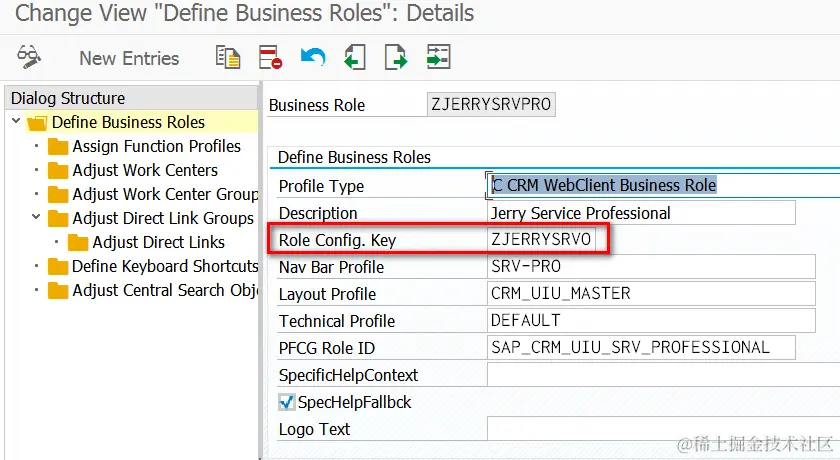Select Assign Function Profiles in tree
This screenshot has width=840, height=460.
(x=156, y=146)
